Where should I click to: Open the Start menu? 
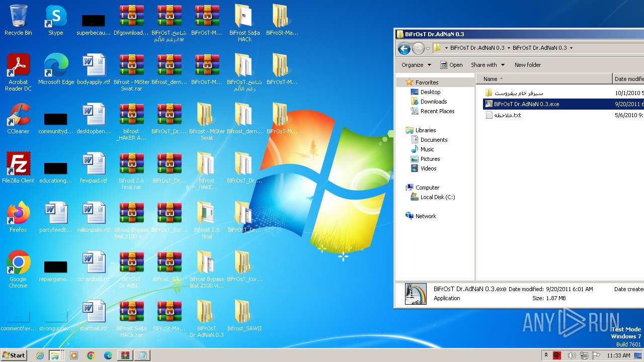click(14, 355)
